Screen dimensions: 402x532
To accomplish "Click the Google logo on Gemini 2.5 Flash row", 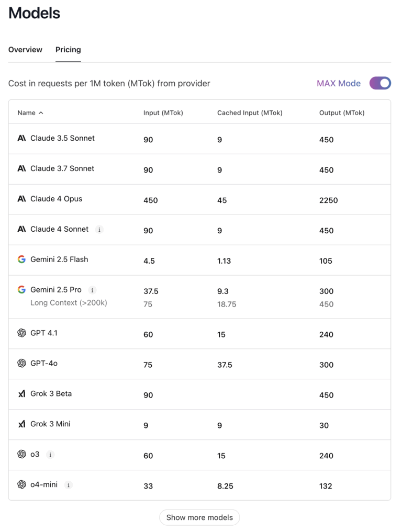I will coord(21,259).
